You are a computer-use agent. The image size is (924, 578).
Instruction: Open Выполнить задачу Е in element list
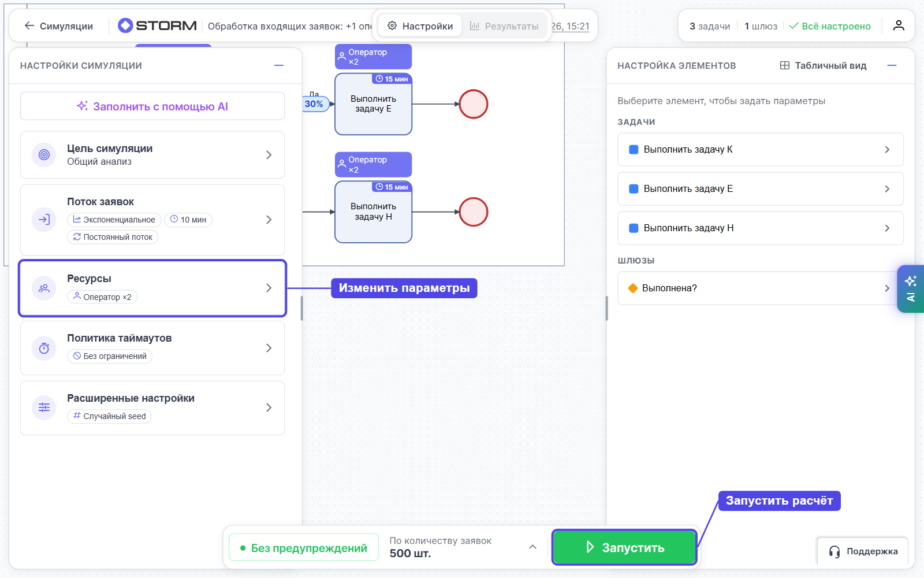click(x=761, y=189)
